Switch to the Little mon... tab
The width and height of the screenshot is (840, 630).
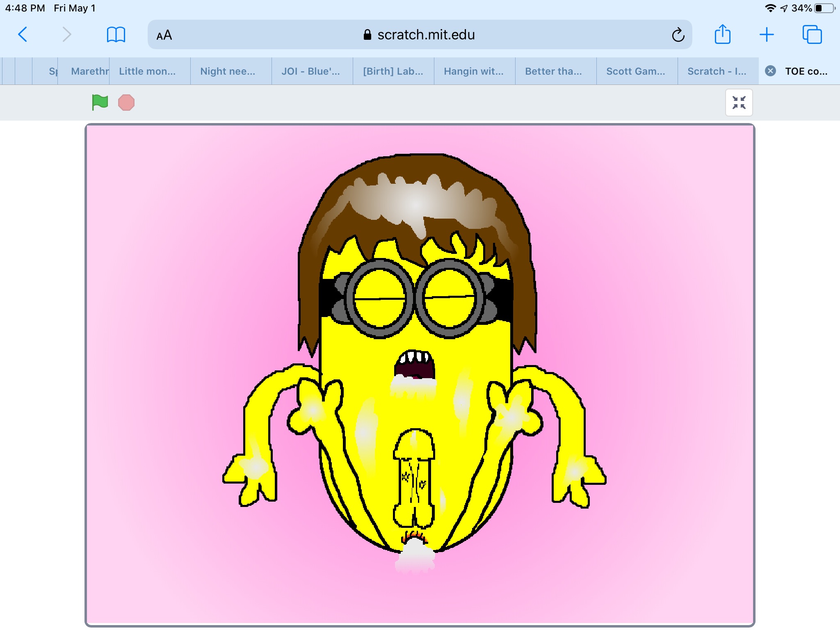pyautogui.click(x=147, y=71)
